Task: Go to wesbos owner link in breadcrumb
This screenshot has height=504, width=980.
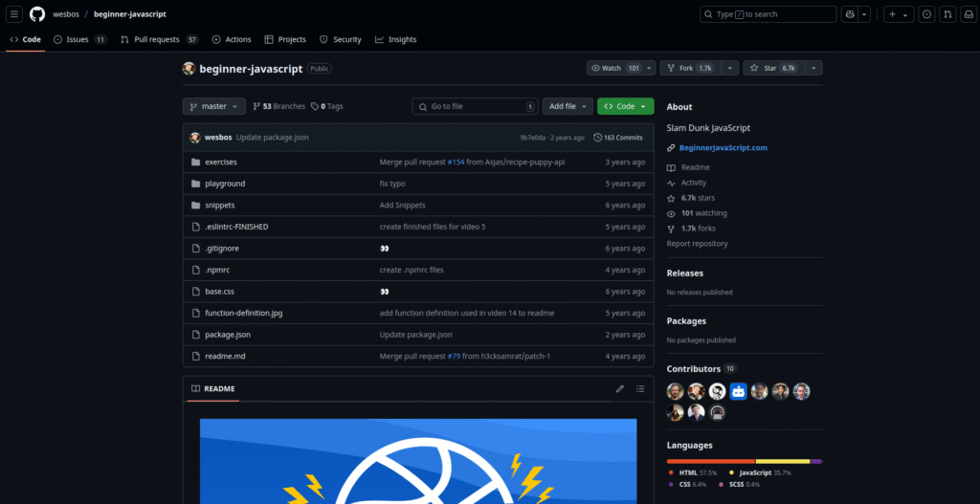Action: pos(66,14)
